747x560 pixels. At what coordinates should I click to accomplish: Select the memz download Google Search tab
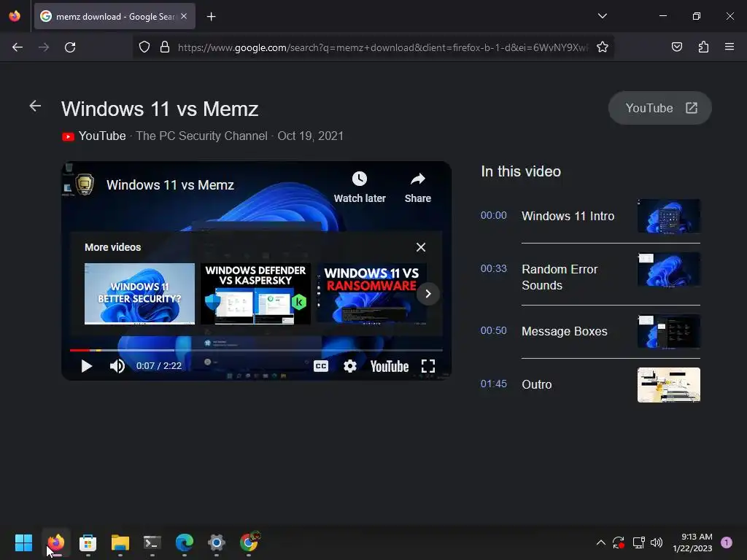115,16
